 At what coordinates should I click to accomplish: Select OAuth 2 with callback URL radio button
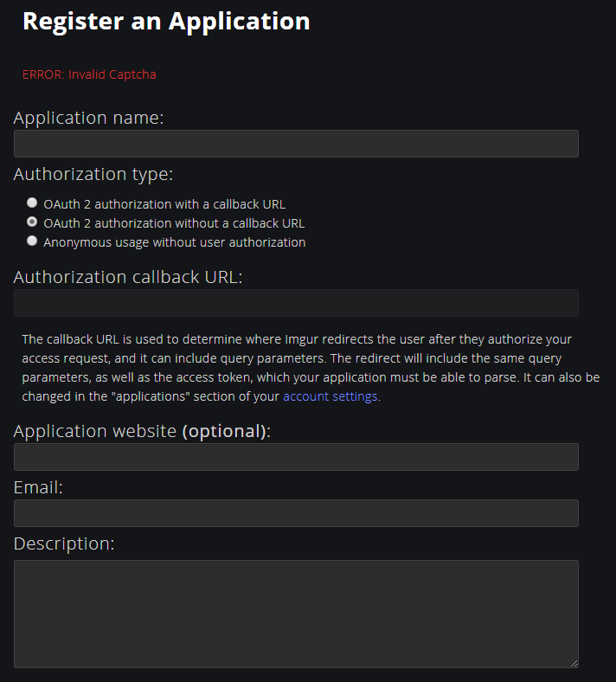pyautogui.click(x=32, y=203)
